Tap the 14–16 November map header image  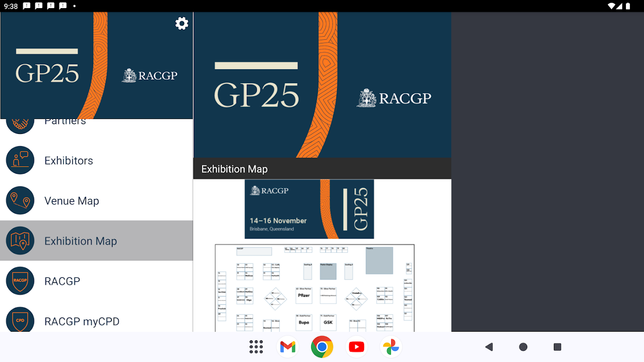pyautogui.click(x=309, y=209)
